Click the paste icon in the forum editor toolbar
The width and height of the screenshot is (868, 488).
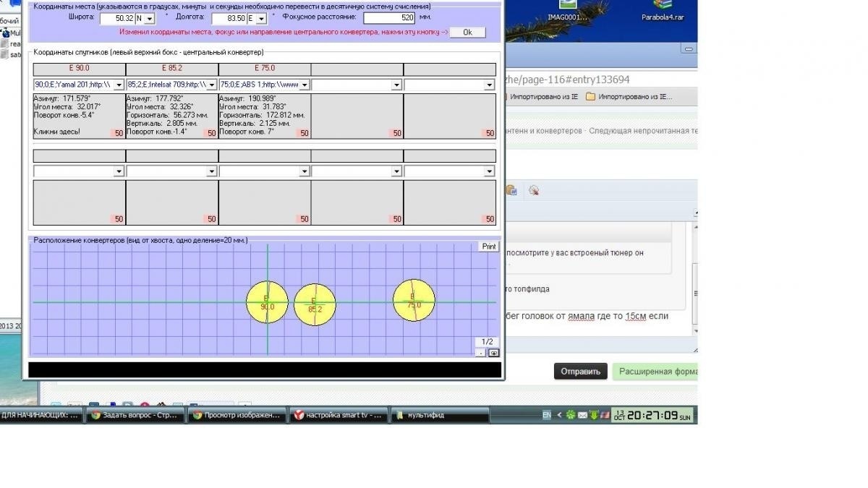click(x=512, y=191)
